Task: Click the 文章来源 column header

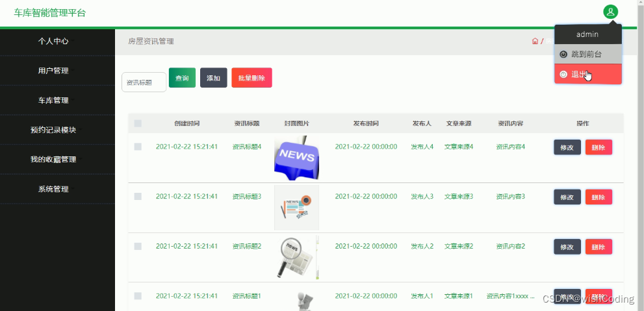Action: pos(459,123)
